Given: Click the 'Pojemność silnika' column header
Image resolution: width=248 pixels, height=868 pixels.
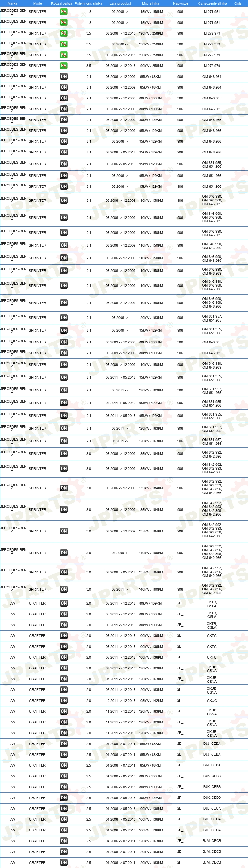Looking at the screenshot, I should [x=88, y=3].
